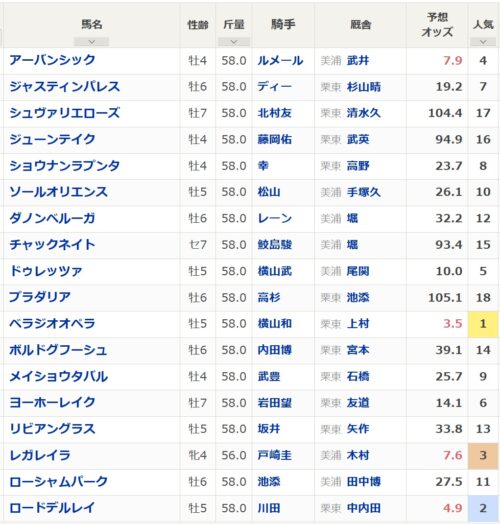Image resolution: width=500 pixels, height=524 pixels.
Task: Select jockey 戸崎圭 link
Action: (x=274, y=455)
